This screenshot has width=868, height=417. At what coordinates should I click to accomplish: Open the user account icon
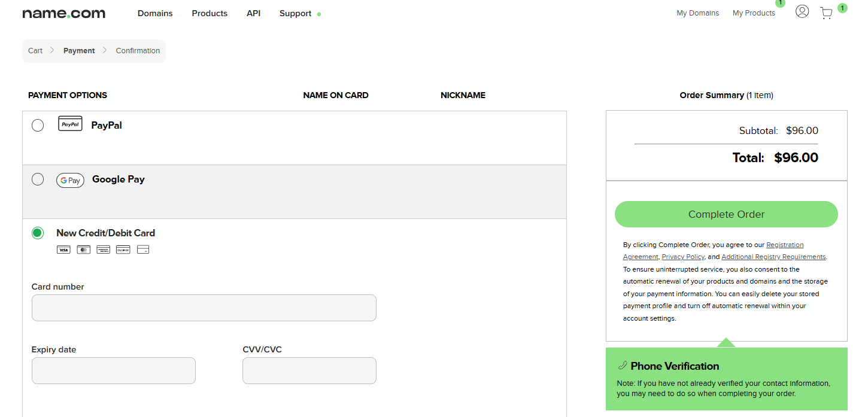click(802, 11)
